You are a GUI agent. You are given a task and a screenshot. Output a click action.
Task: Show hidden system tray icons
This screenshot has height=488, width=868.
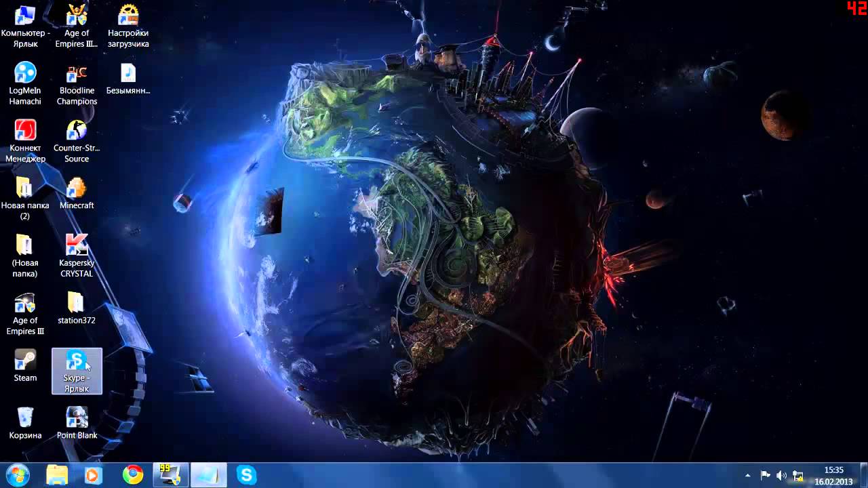(748, 476)
